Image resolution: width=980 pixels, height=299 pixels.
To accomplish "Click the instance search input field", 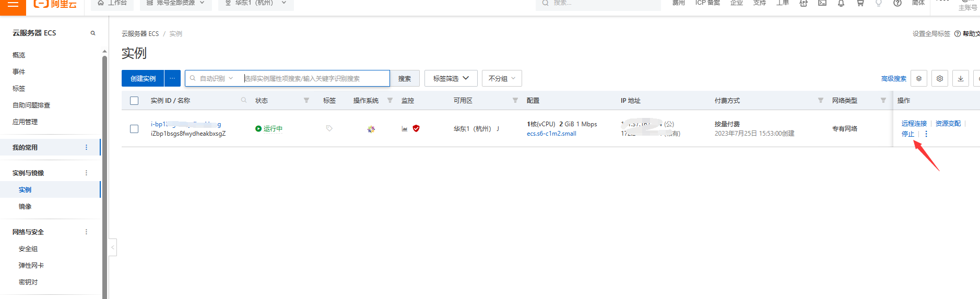I will (x=315, y=78).
